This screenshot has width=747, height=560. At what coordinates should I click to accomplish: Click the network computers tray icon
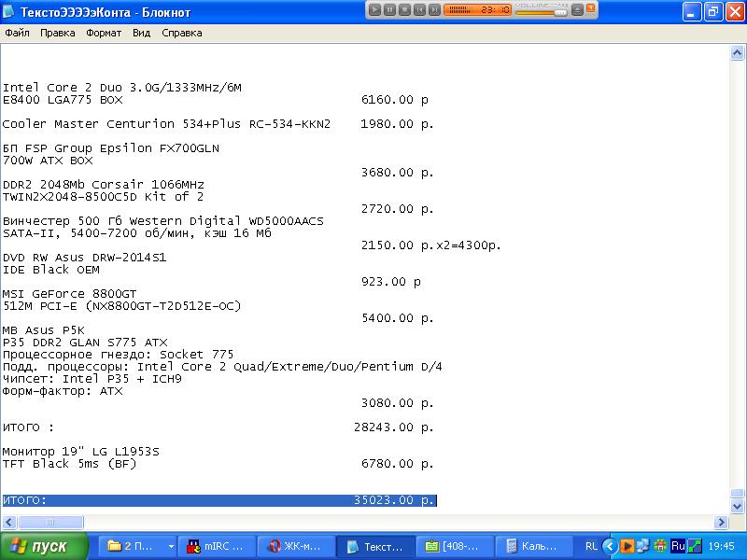[643, 546]
